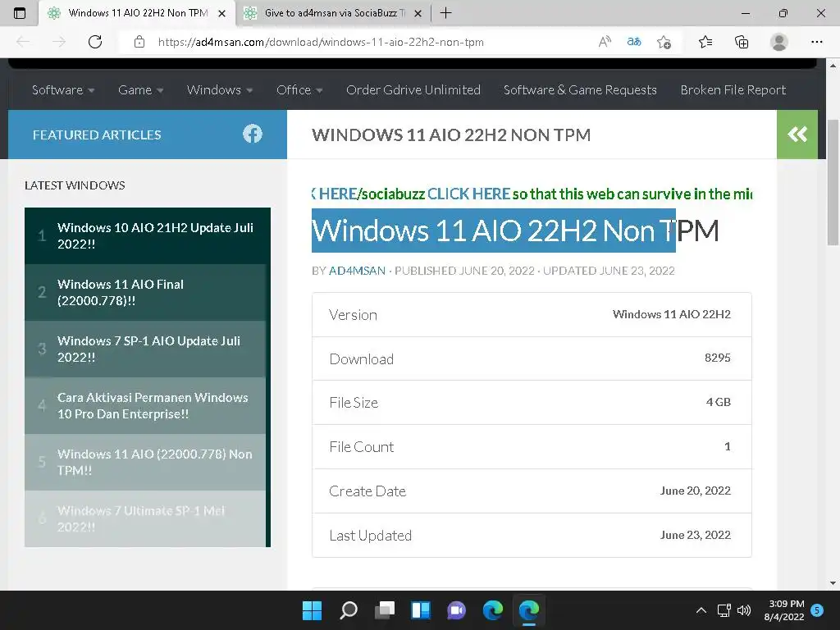Click the Last Updated June 23, 2022
Image resolution: width=840 pixels, height=630 pixels.
click(696, 535)
